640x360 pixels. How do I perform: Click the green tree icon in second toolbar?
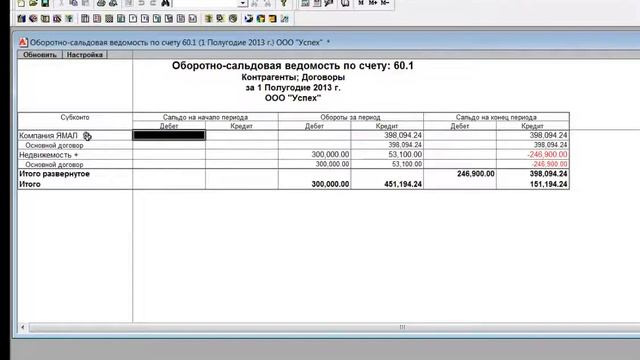tap(69, 19)
